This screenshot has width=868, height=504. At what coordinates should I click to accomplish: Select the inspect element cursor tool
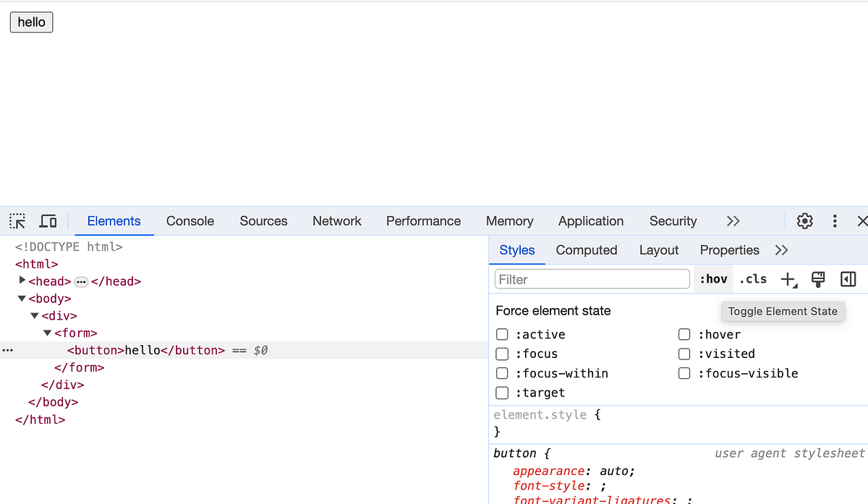click(x=17, y=221)
